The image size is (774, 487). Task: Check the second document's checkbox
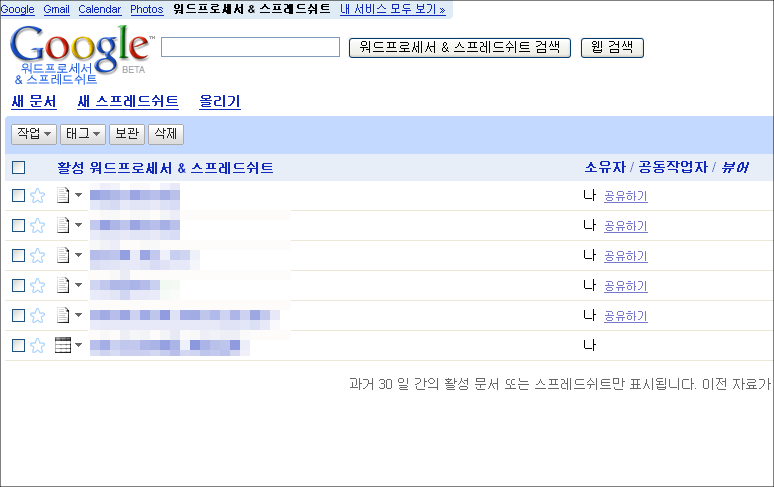(x=18, y=225)
